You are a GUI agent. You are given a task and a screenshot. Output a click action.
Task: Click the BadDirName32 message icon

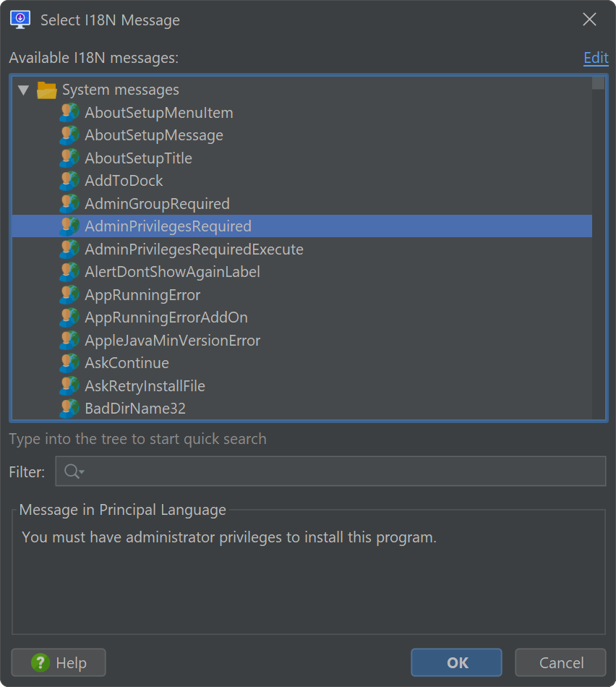click(x=69, y=409)
